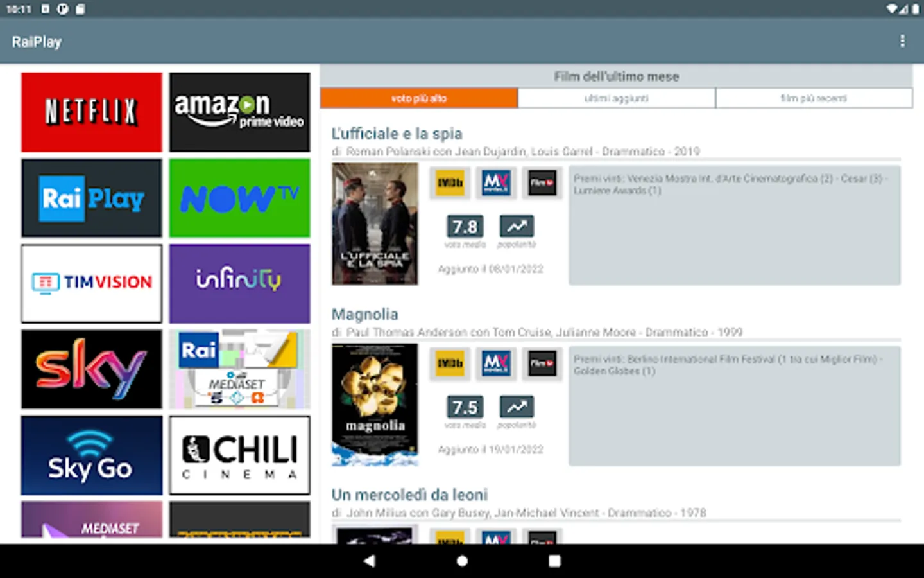Switch to the 'voto più alto' tab
924x578 pixels.
tap(419, 98)
